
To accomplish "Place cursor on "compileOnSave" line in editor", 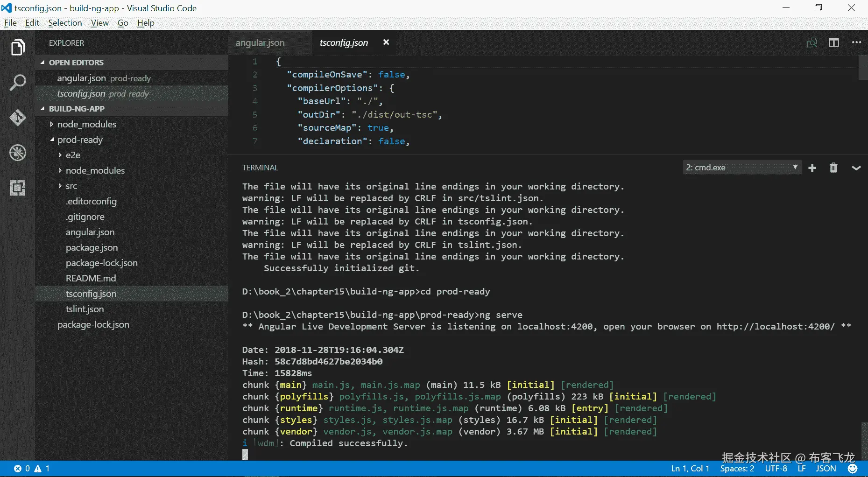I will click(348, 75).
